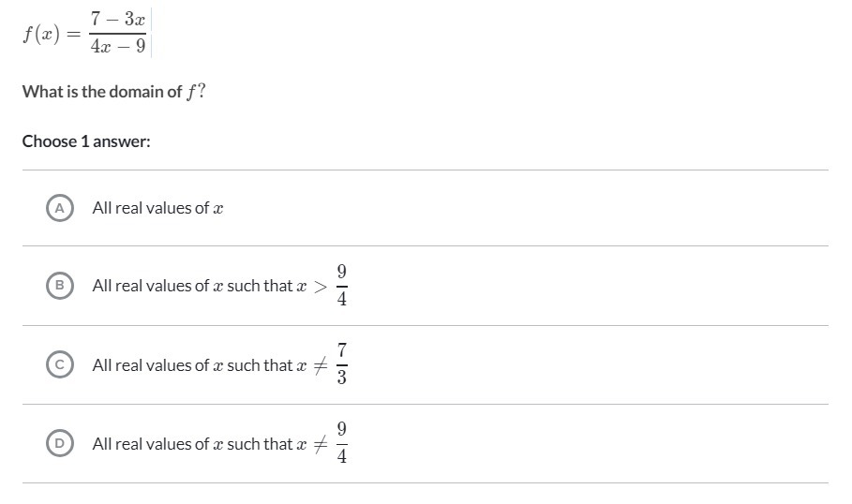Screen dimensions: 852x504
Task: Click the not-equal sign in option C
Action: 321,365
